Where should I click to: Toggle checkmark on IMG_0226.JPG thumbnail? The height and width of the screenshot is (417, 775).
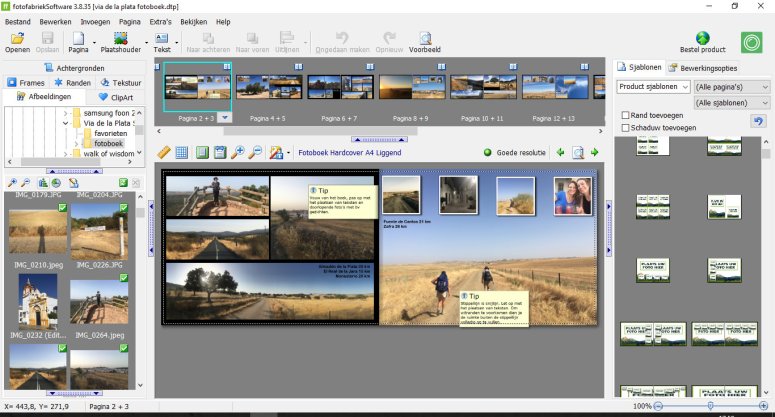click(124, 208)
